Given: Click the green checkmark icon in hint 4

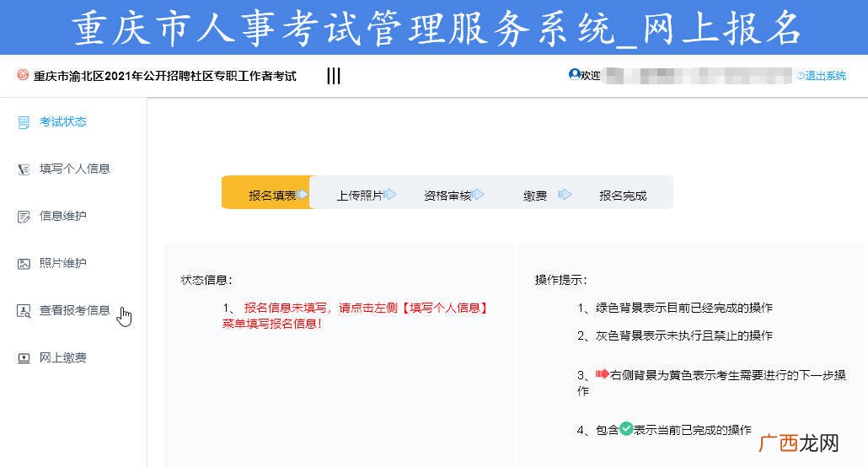Looking at the screenshot, I should pos(626,428).
